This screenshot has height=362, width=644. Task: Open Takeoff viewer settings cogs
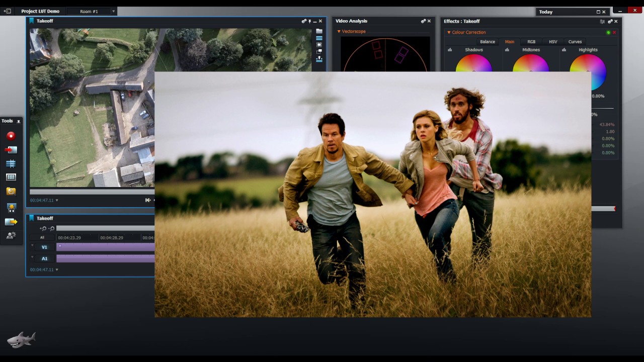pyautogui.click(x=304, y=21)
